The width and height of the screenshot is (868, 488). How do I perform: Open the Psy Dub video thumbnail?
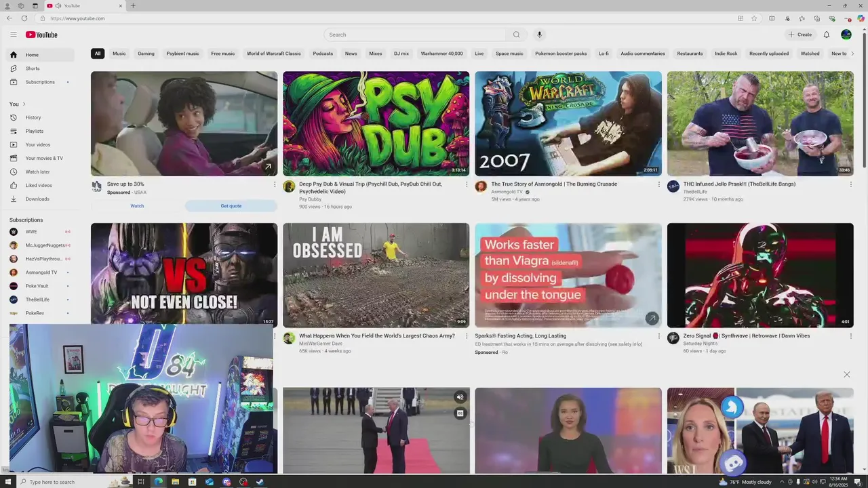(376, 124)
